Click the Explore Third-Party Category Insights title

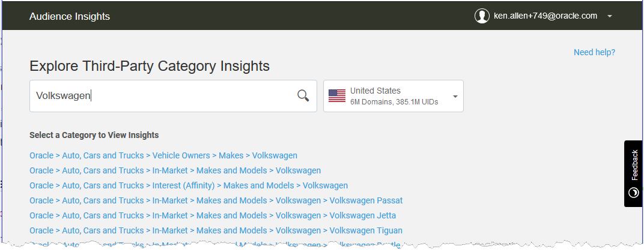click(150, 66)
